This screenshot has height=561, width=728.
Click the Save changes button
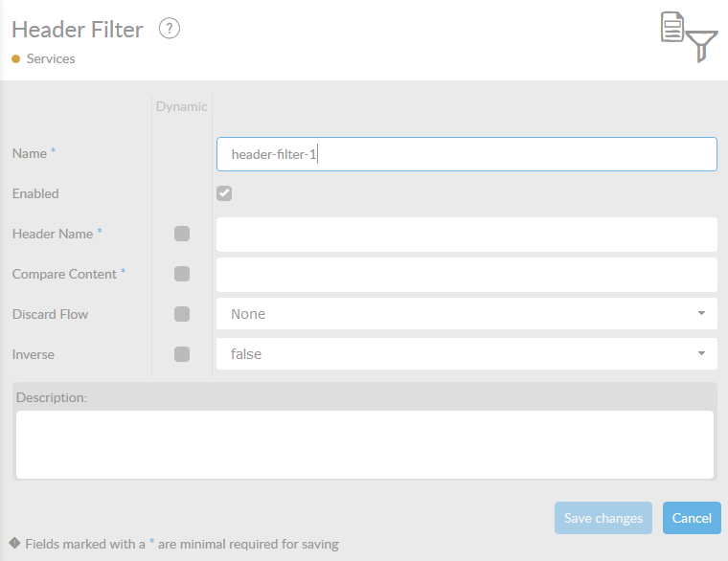pos(603,518)
